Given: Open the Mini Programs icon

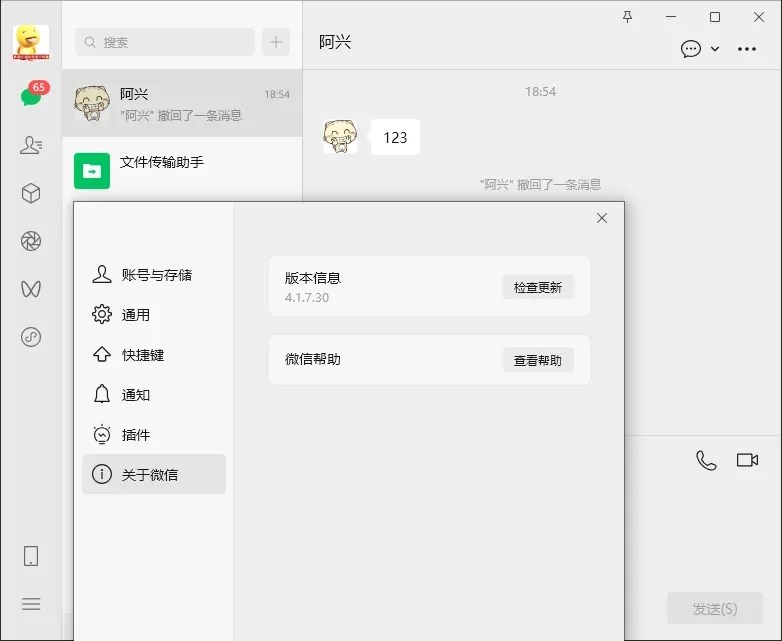Looking at the screenshot, I should [x=31, y=337].
